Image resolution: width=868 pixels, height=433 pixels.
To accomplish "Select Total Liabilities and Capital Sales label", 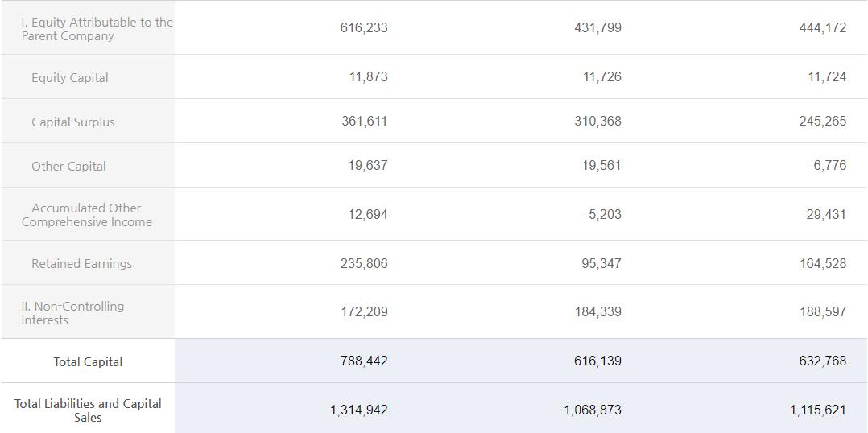I will coord(88,410).
